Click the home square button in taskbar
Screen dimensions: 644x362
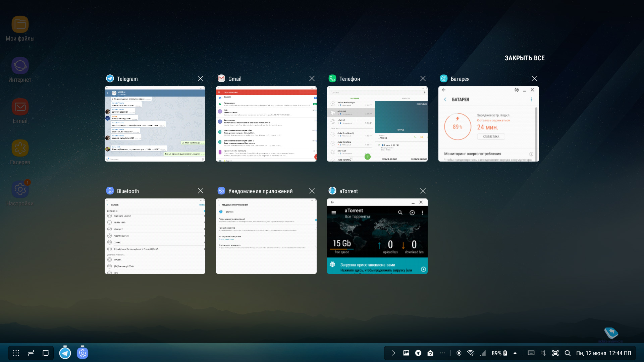point(46,353)
